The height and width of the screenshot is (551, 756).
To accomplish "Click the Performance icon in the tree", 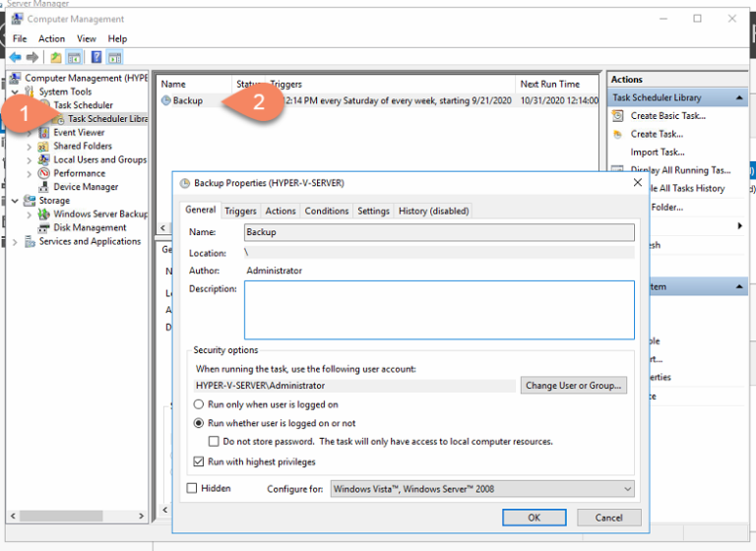I will click(44, 173).
